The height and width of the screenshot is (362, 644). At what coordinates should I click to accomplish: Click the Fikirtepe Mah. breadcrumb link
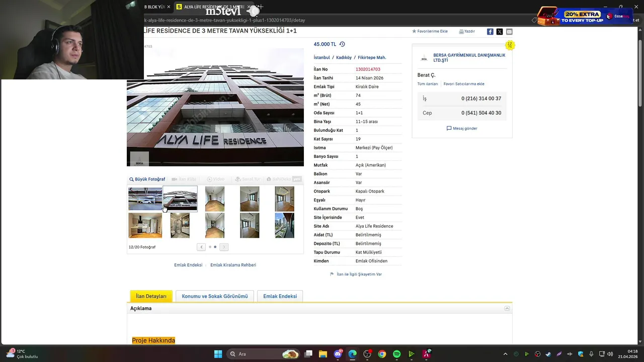[372, 58]
